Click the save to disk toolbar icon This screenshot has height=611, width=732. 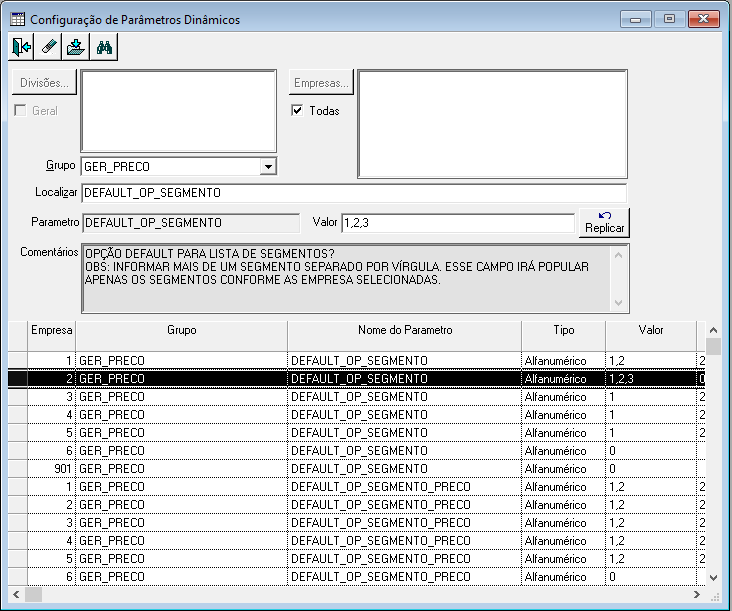pos(76,47)
